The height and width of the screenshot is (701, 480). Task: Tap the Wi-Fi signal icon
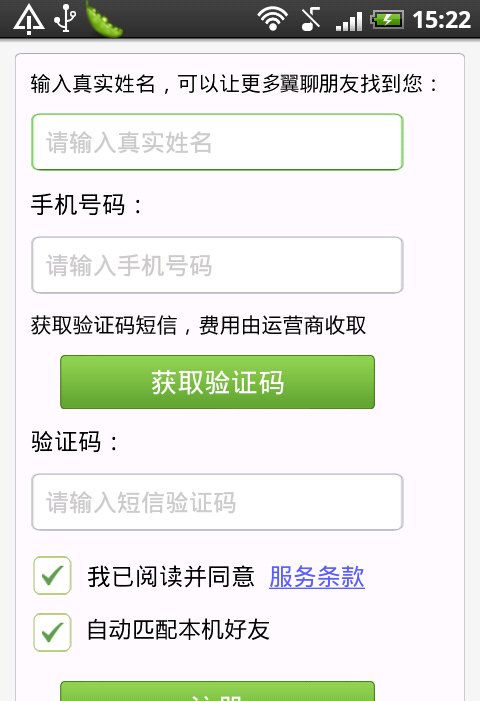pyautogui.click(x=272, y=19)
